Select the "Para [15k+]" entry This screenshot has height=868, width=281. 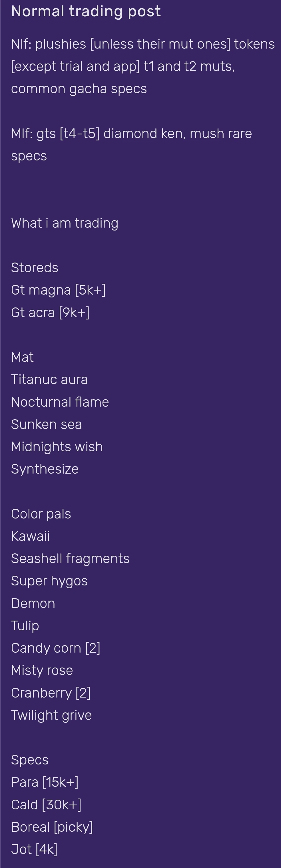(45, 782)
